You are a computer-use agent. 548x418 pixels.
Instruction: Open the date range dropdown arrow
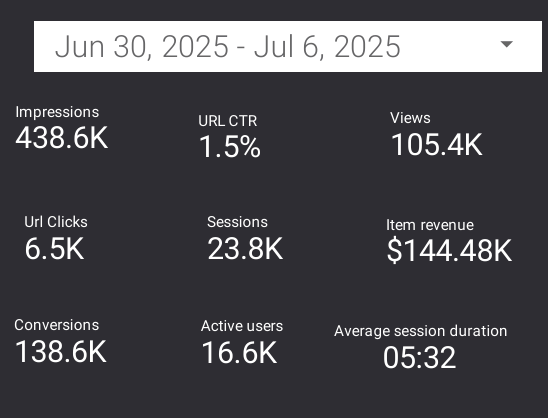(506, 44)
